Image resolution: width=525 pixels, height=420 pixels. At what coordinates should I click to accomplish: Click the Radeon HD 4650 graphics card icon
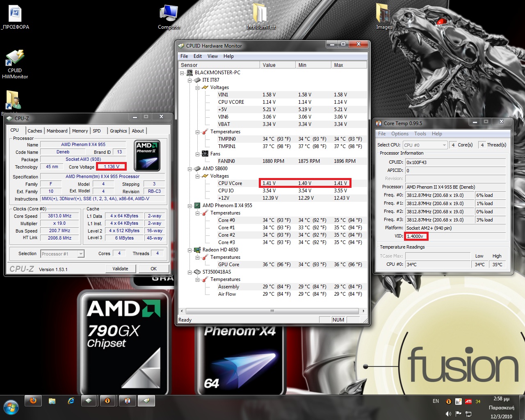pos(197,250)
